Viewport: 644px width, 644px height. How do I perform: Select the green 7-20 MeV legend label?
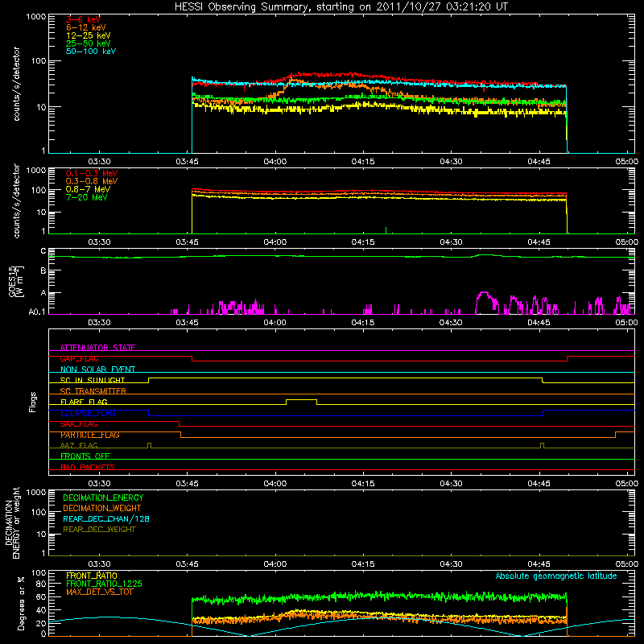(x=87, y=197)
